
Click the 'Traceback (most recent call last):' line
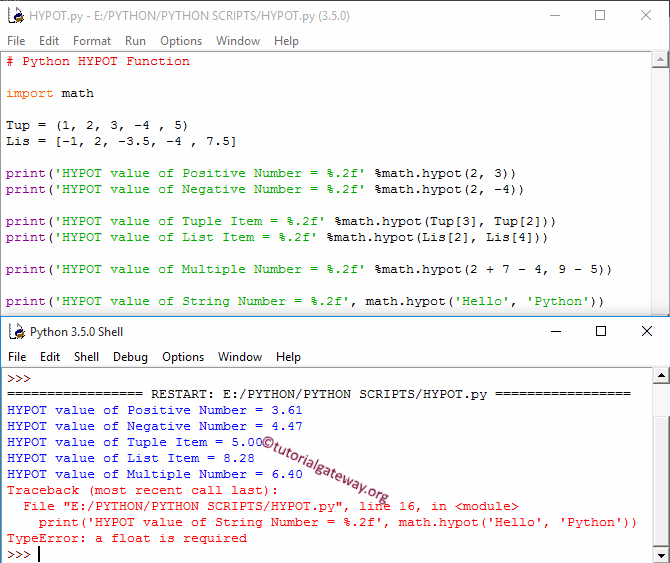(142, 490)
